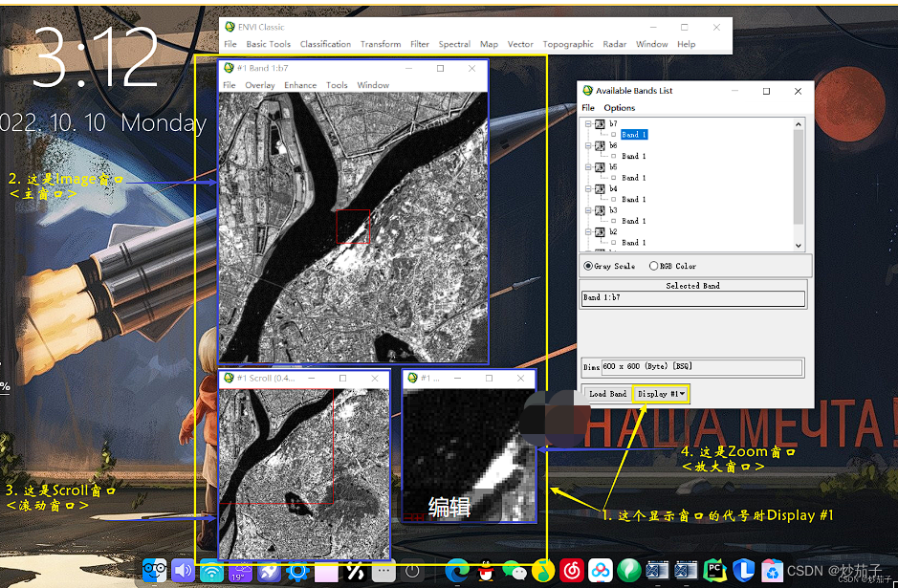
Task: Select Band 1 under b2
Action: 634,243
